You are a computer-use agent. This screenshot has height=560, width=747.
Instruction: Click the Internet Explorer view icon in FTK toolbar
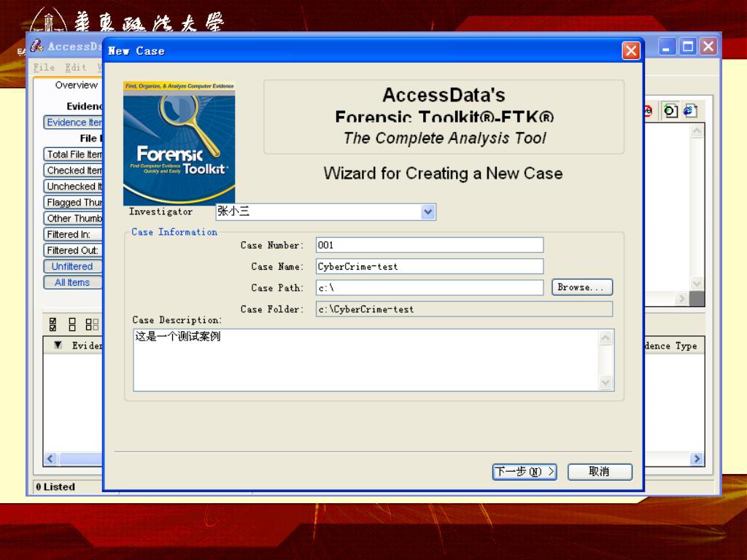(x=690, y=111)
